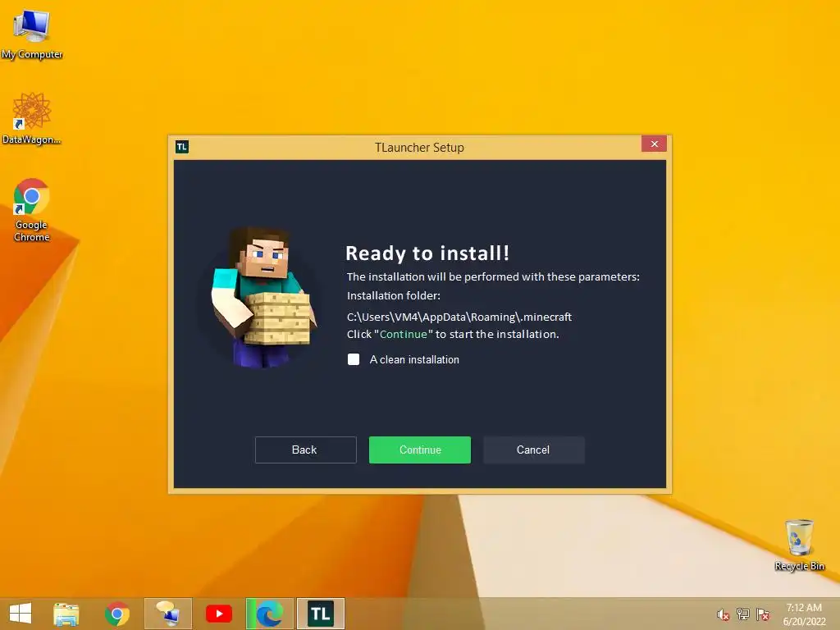Click the installation folder path text
The height and width of the screenshot is (630, 840).
pyautogui.click(x=459, y=317)
